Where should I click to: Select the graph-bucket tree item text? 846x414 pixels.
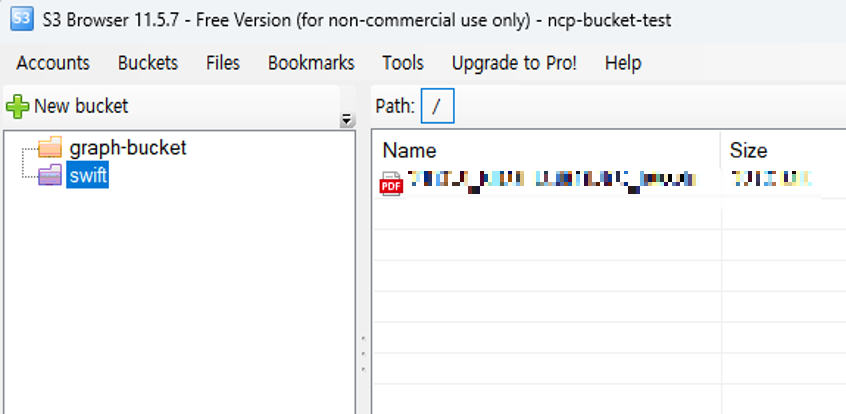coord(128,147)
